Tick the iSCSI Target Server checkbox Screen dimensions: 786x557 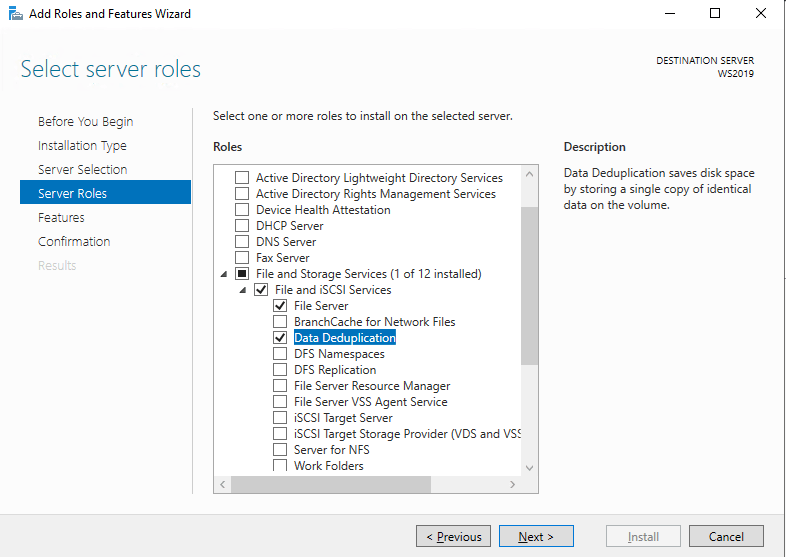280,418
